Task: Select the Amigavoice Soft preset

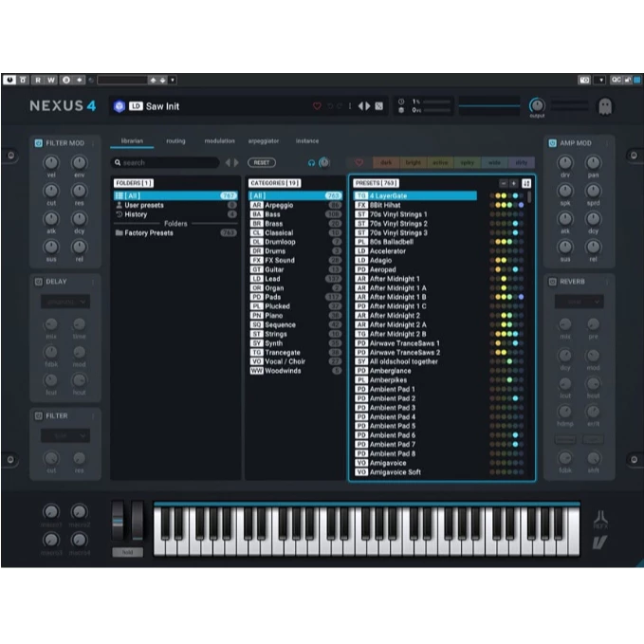Action: (415, 472)
